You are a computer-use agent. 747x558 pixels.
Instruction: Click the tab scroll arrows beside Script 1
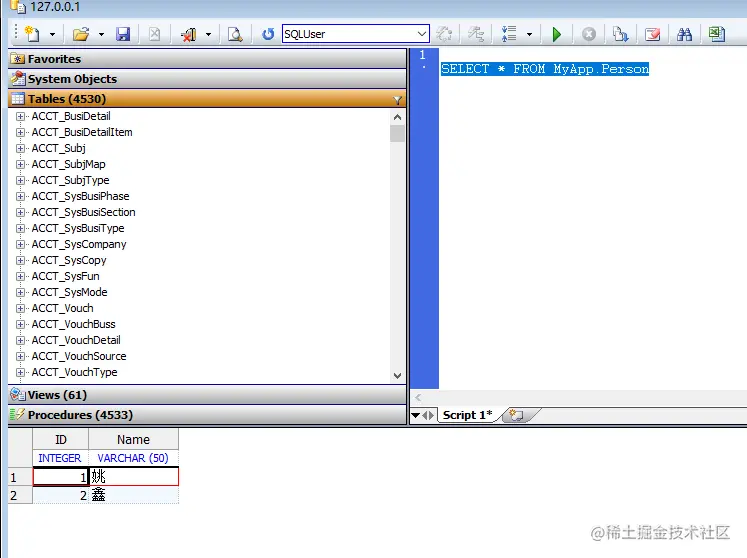(x=428, y=415)
